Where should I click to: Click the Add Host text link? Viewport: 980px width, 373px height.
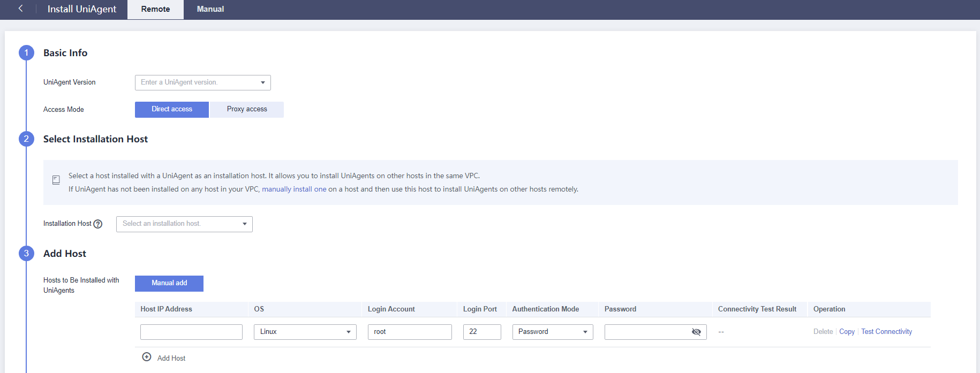[x=171, y=358]
